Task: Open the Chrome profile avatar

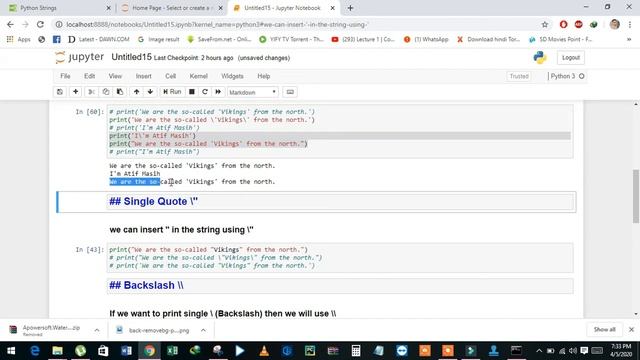Action: point(615,24)
